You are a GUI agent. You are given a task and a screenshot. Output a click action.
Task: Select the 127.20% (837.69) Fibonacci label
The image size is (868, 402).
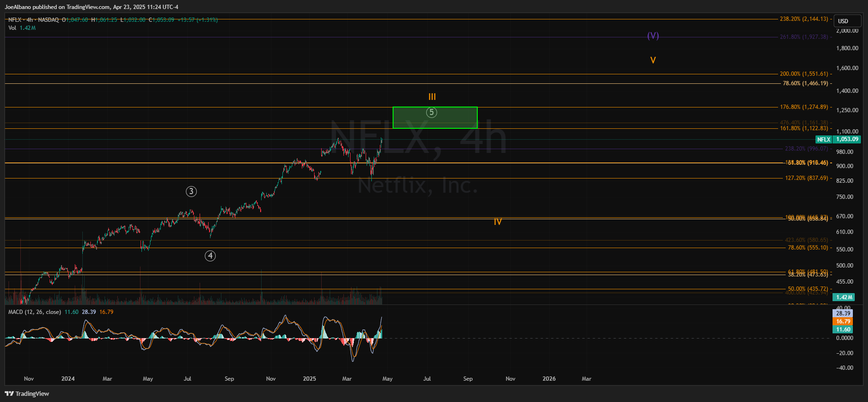tap(807, 178)
